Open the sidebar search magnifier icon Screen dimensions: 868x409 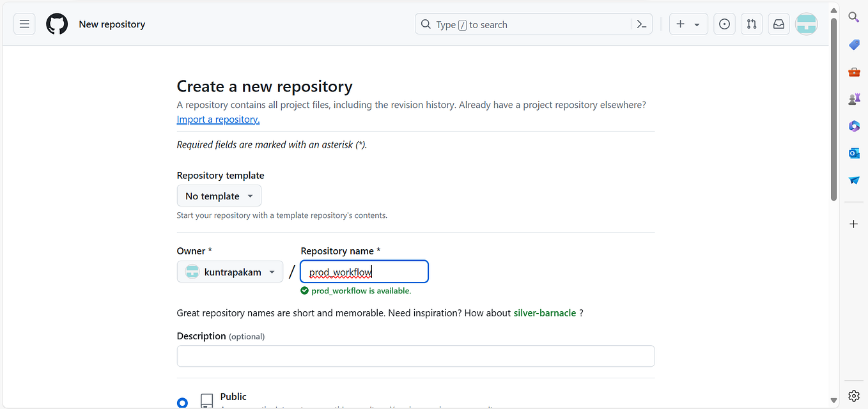(854, 17)
